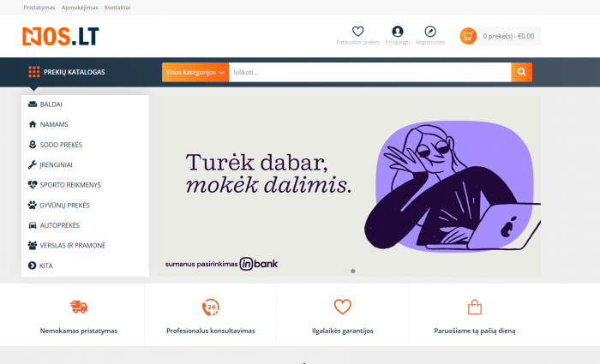Click the heart Patikusios prekės icon

point(357,32)
